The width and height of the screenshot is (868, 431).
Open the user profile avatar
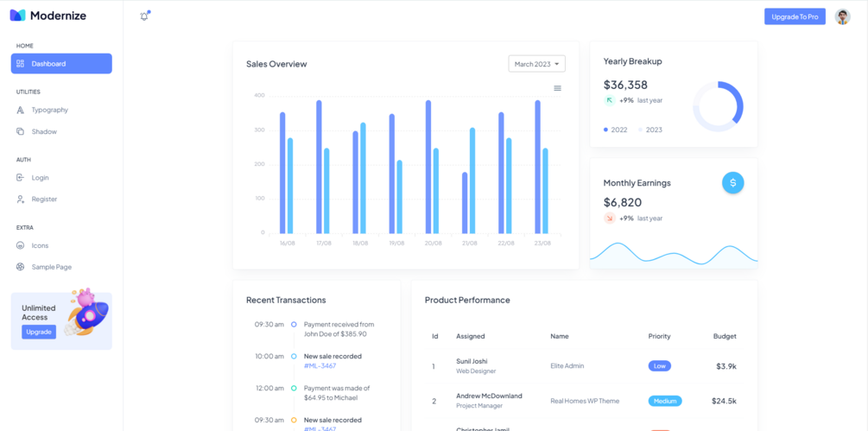pyautogui.click(x=843, y=16)
